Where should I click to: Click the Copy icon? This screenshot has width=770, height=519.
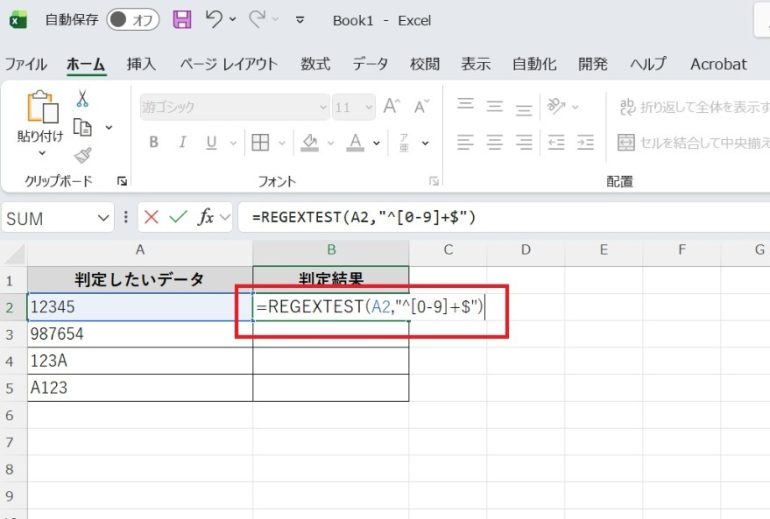click(82, 127)
